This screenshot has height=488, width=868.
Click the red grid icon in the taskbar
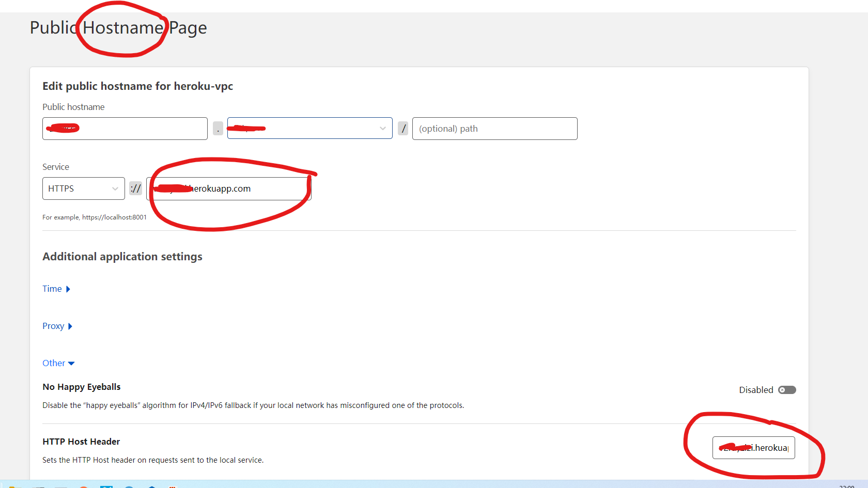click(x=173, y=485)
